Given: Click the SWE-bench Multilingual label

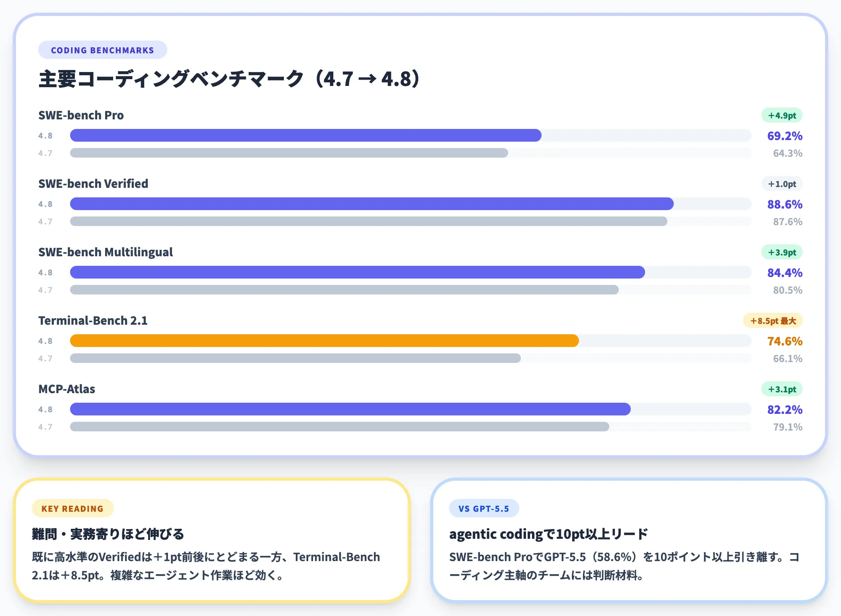Looking at the screenshot, I should click(x=106, y=252).
